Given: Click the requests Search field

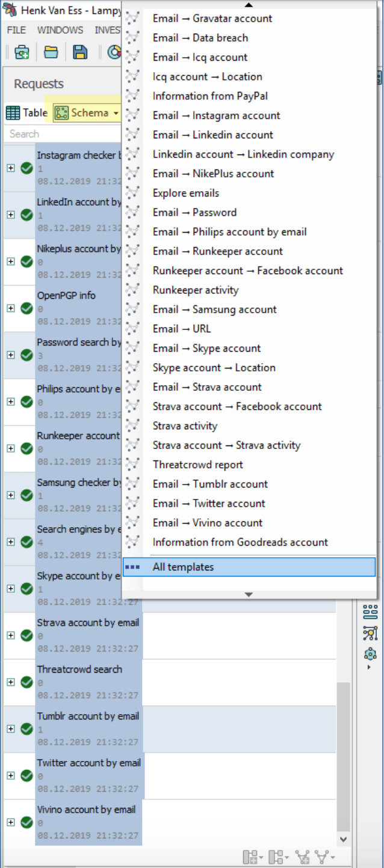Looking at the screenshot, I should (63, 134).
